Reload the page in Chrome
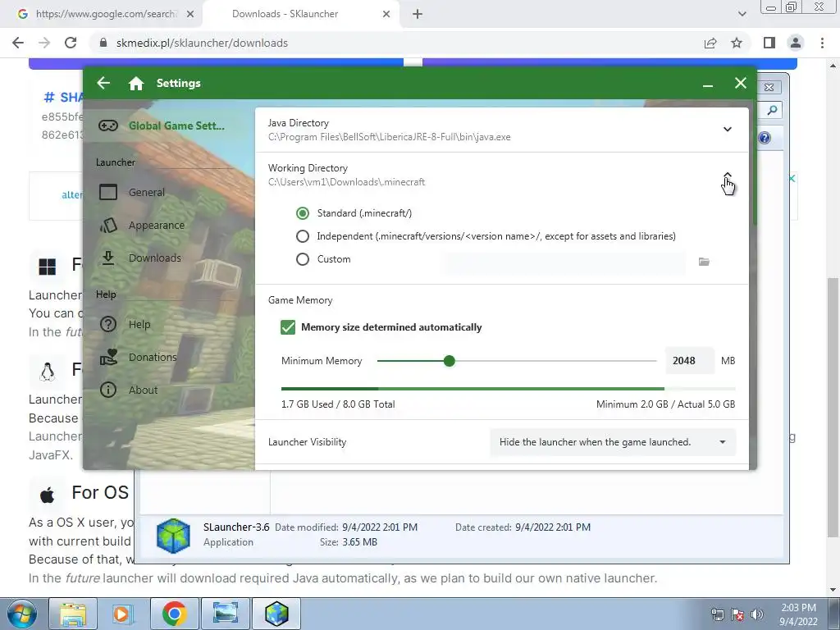Screen dimensions: 840x630 (71, 43)
